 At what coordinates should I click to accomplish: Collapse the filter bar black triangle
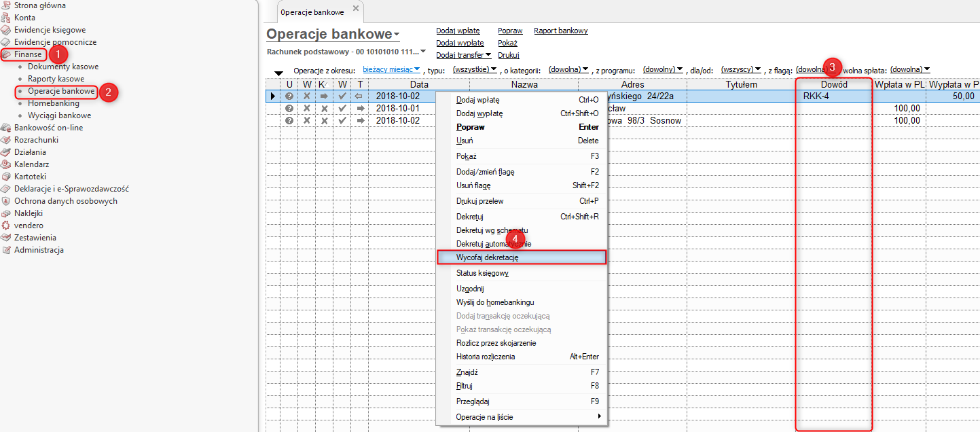[278, 73]
